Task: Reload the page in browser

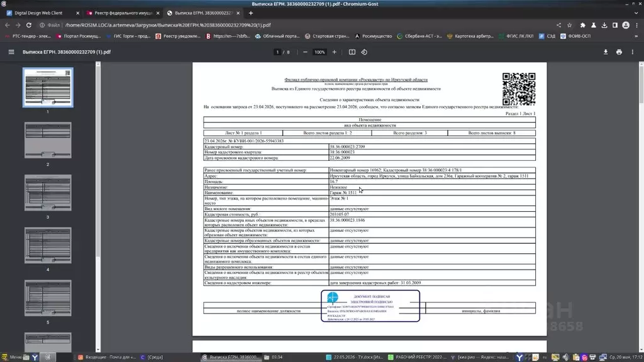Action: point(29,25)
